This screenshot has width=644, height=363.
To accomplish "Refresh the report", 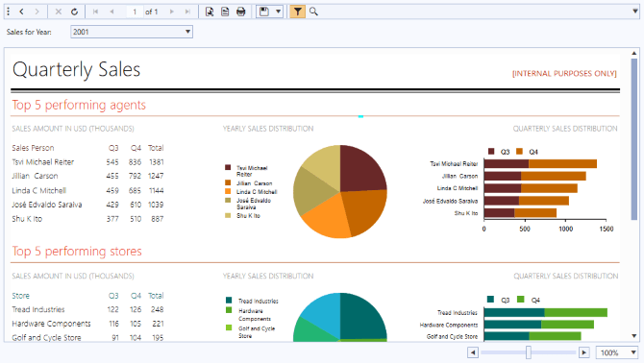I will [74, 12].
